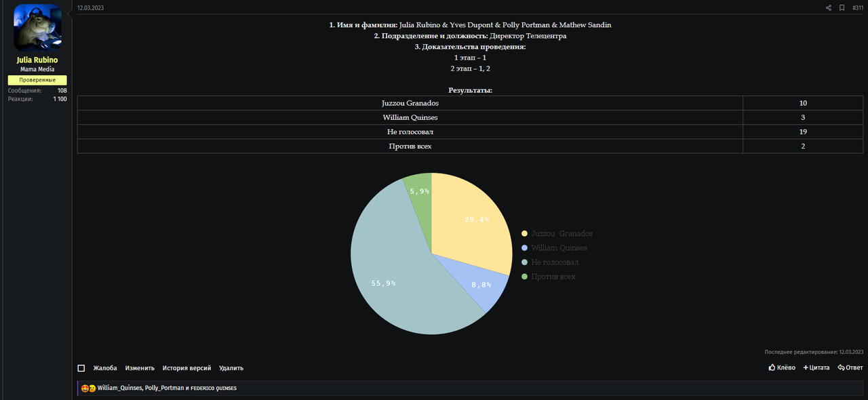Viewport: 868px width, 400px height.
Task: Like the post with Клёво
Action: [782, 367]
